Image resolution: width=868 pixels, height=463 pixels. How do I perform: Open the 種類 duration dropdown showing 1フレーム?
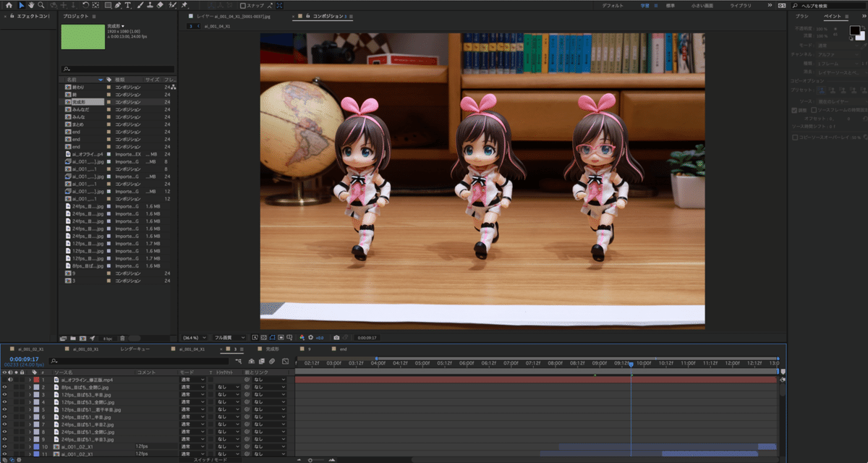pyautogui.click(x=838, y=64)
